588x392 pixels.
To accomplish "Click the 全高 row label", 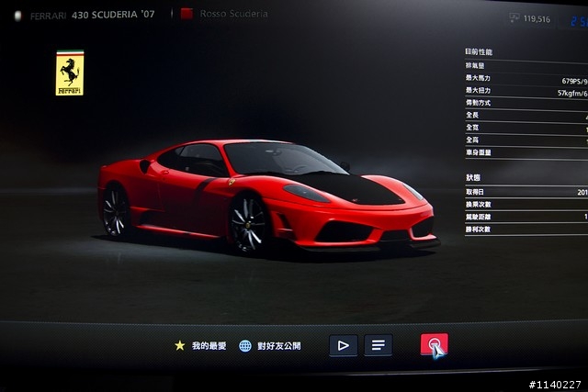I will (x=472, y=140).
